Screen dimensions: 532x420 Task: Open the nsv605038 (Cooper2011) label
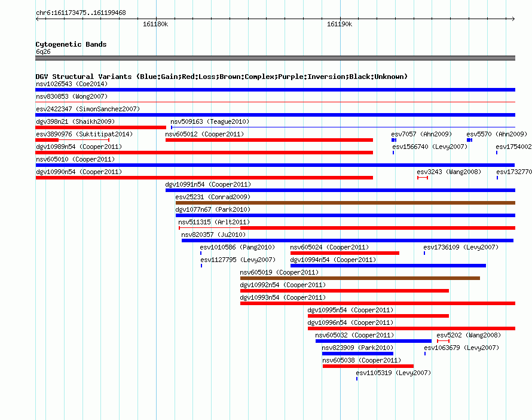pyautogui.click(x=361, y=360)
